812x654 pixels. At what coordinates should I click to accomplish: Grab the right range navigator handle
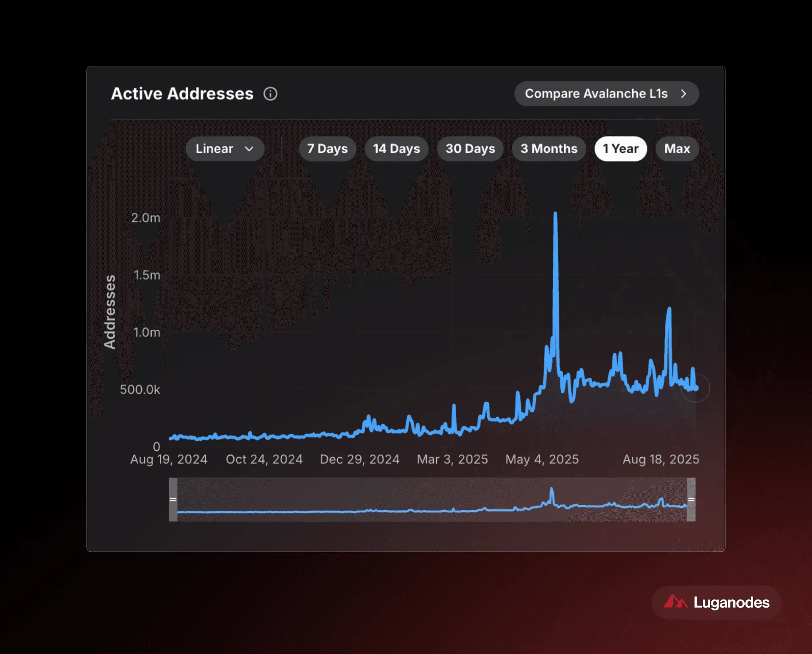click(691, 499)
